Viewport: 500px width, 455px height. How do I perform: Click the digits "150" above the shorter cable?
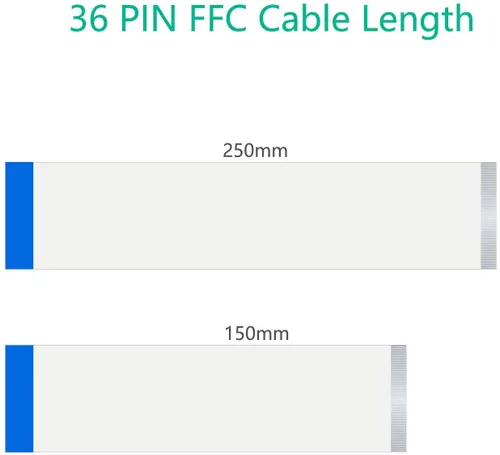(240, 333)
